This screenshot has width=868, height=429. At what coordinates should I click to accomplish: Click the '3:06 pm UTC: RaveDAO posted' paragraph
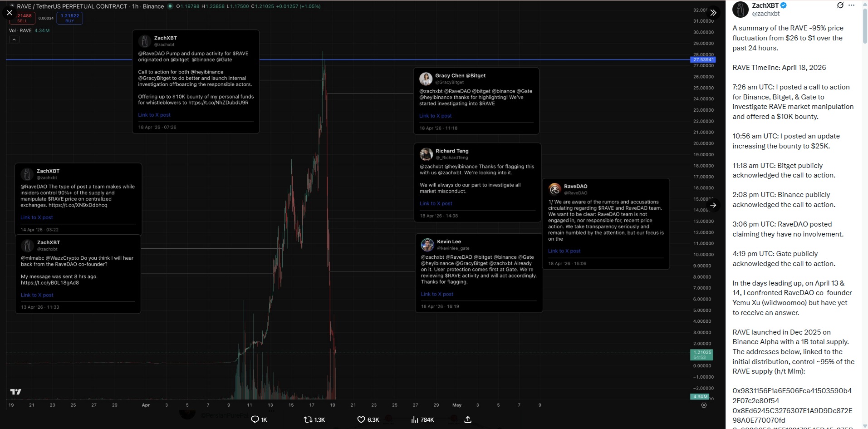click(x=788, y=229)
